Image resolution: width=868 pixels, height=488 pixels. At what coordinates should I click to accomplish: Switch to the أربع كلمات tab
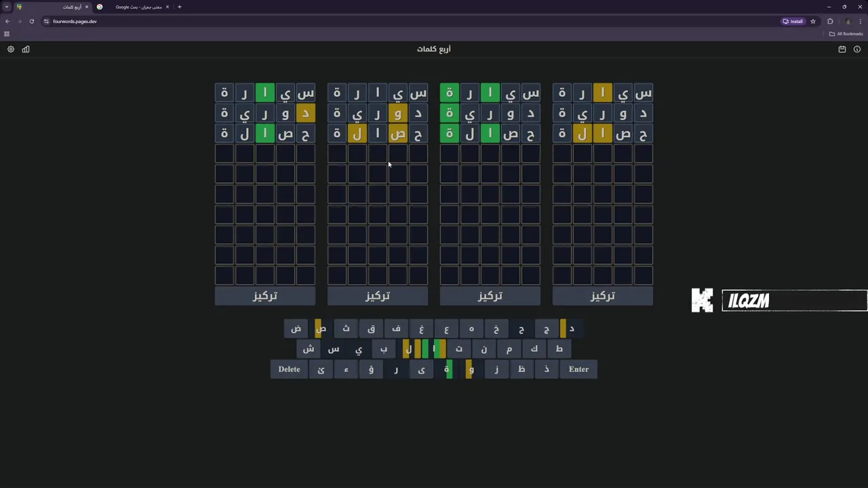point(52,7)
